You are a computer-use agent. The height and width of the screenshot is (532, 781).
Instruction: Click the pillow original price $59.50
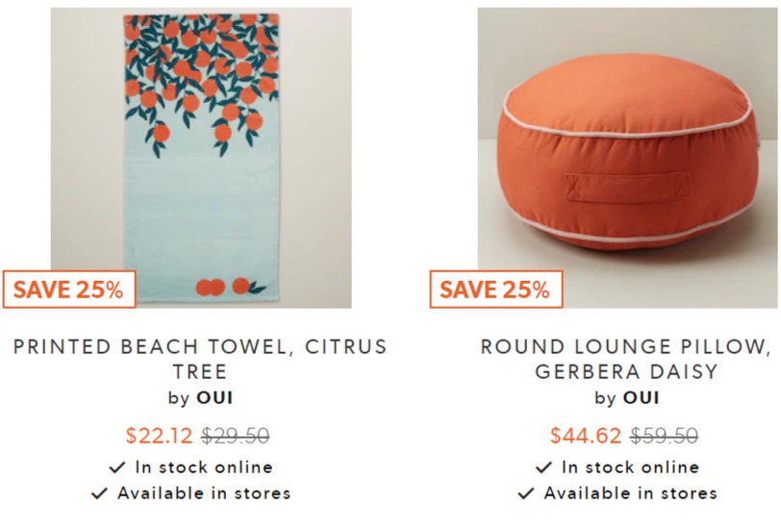(x=664, y=436)
